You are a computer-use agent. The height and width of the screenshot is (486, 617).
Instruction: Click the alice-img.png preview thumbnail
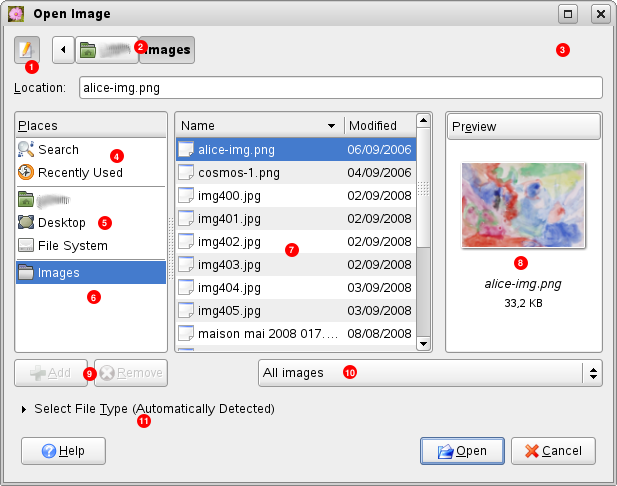click(523, 205)
